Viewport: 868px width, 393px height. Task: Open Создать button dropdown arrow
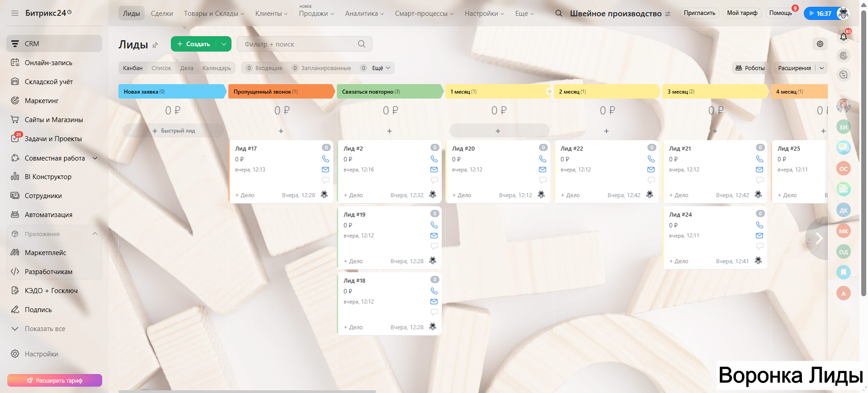point(224,44)
